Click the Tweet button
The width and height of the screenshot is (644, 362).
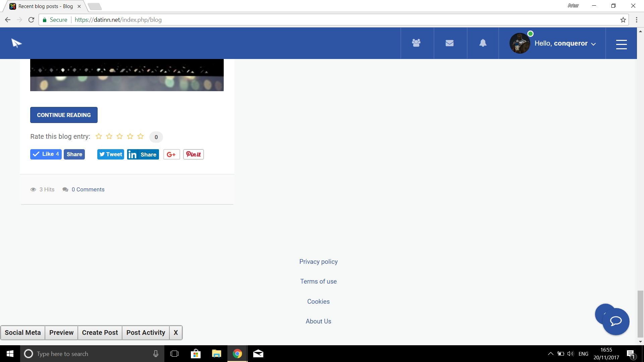coord(111,154)
